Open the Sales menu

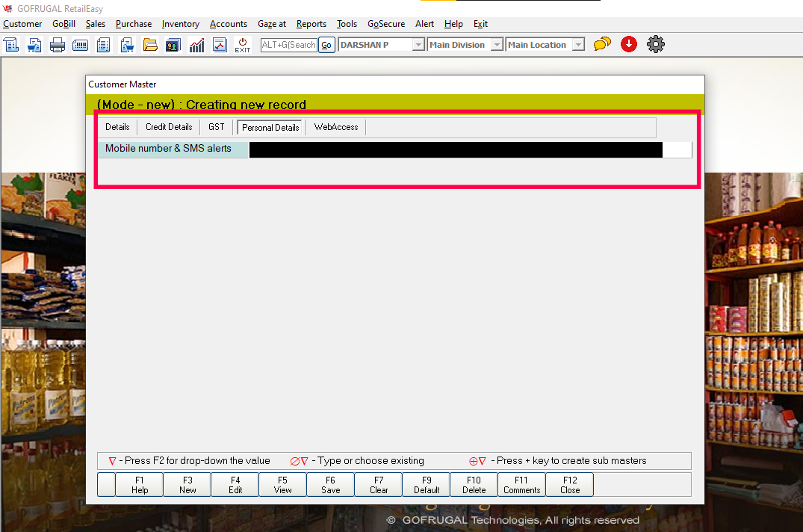click(96, 24)
